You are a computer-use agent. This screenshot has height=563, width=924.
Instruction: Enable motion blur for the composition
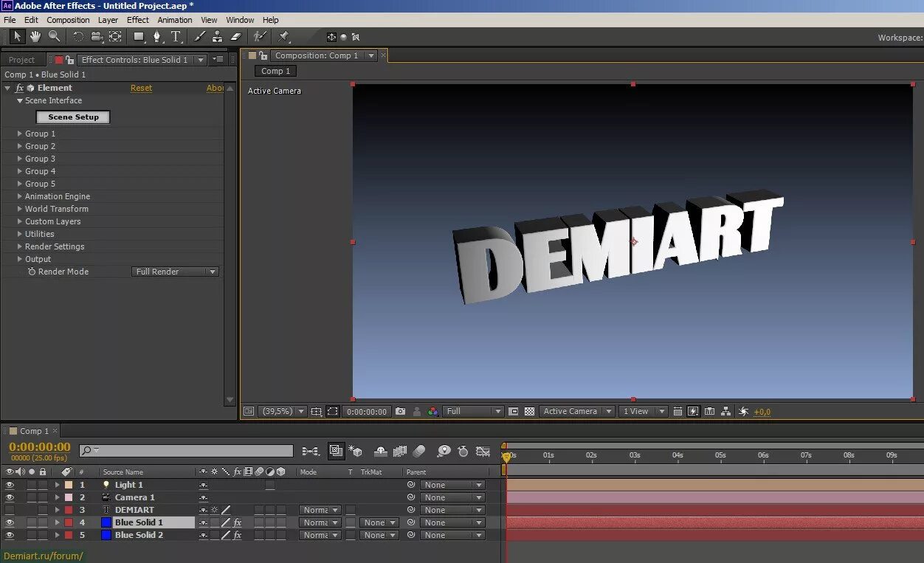[418, 451]
